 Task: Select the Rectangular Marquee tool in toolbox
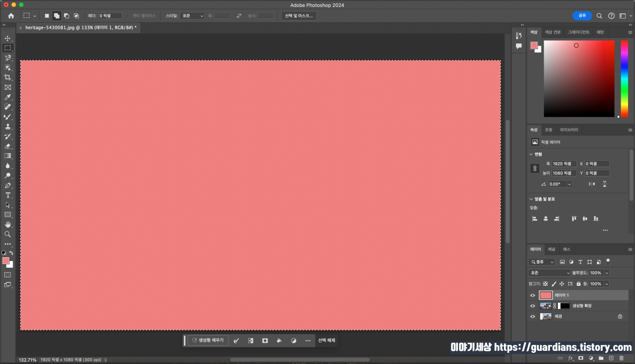(x=7, y=48)
